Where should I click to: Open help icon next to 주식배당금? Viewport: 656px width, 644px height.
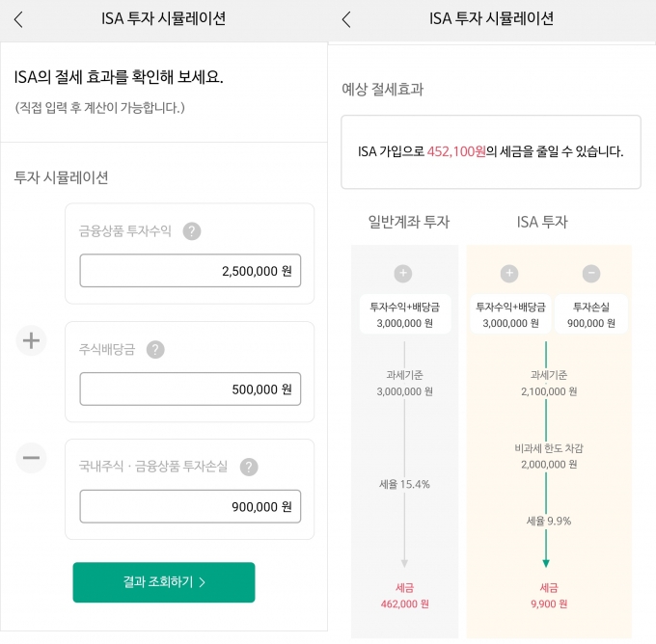155,350
